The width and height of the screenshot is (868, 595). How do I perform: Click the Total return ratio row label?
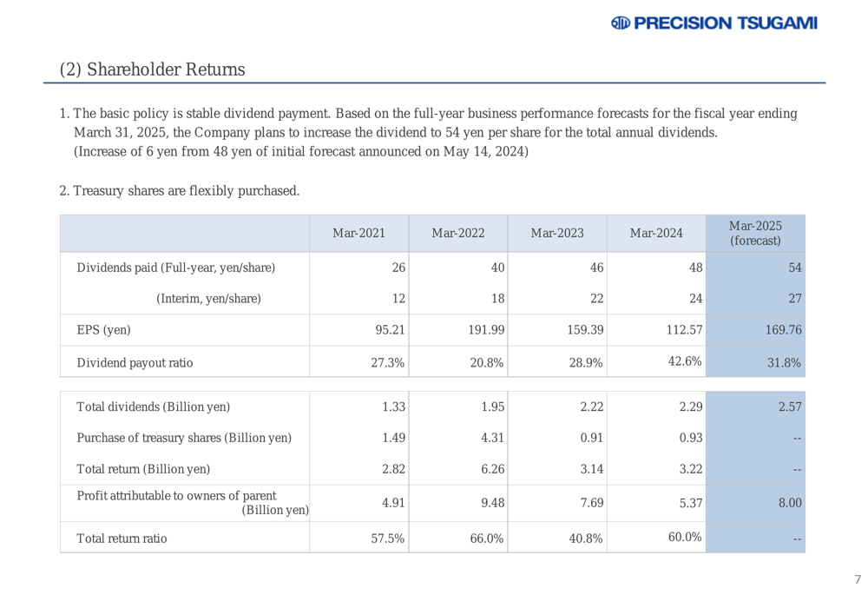(x=122, y=538)
